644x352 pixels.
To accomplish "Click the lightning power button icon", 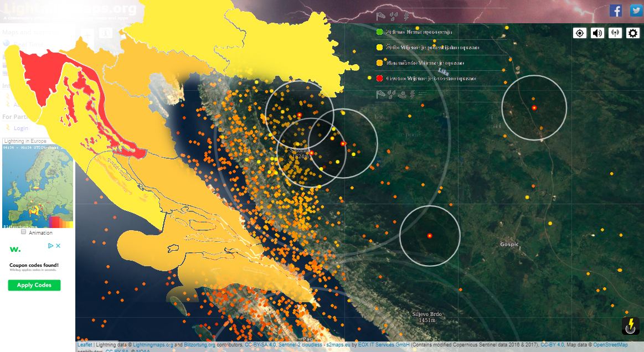I will tap(630, 326).
